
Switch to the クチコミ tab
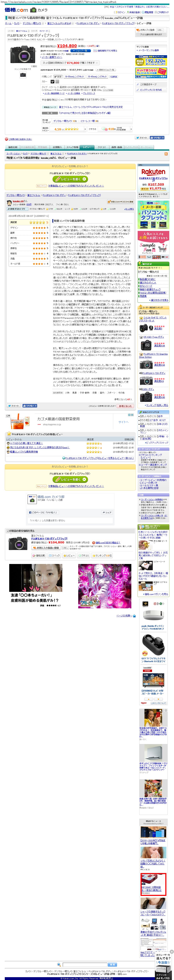point(102,147)
